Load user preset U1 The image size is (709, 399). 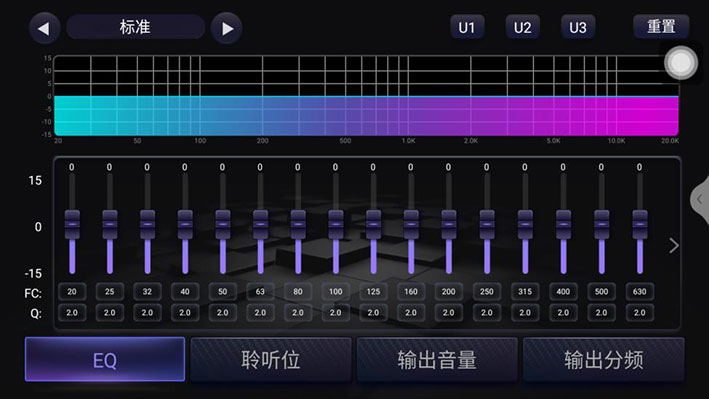[x=467, y=27]
